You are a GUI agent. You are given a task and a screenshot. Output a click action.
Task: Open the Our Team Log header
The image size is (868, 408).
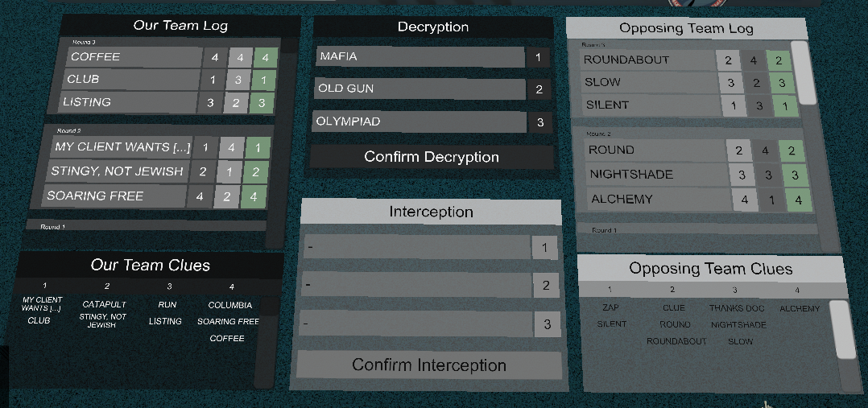pos(180,26)
